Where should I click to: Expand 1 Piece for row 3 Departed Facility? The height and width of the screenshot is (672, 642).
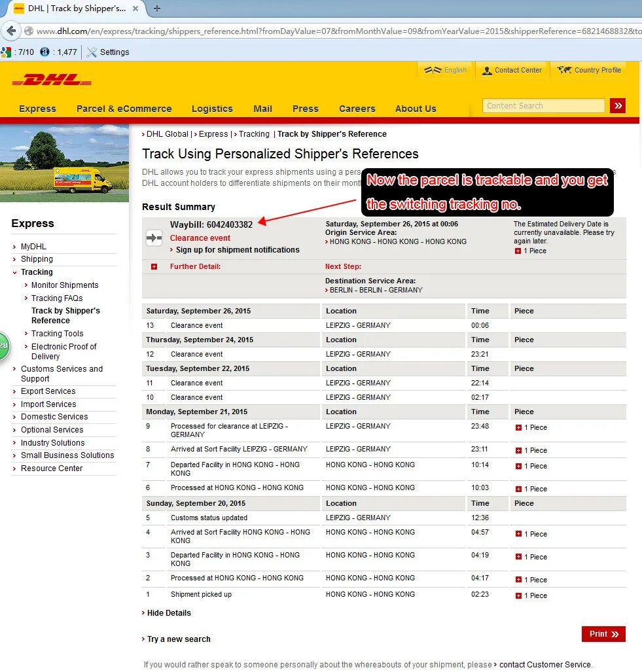[518, 557]
